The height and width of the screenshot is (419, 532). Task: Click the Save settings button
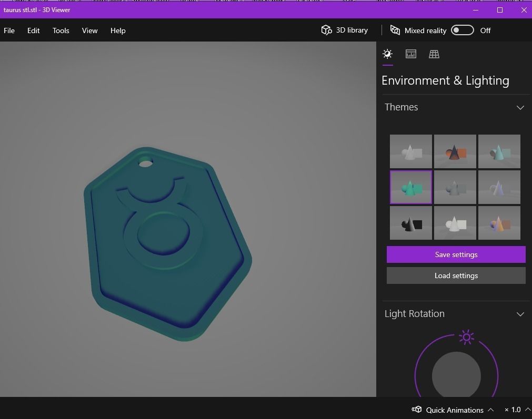click(x=456, y=254)
